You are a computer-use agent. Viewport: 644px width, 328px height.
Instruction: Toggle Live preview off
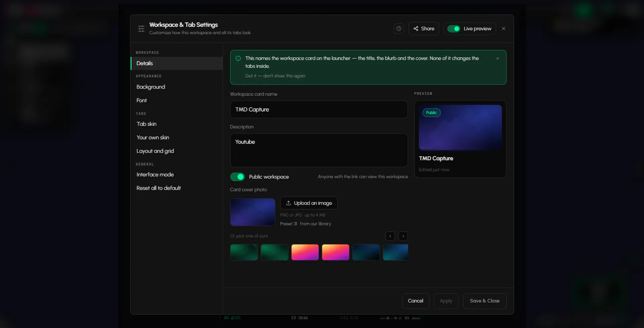454,29
